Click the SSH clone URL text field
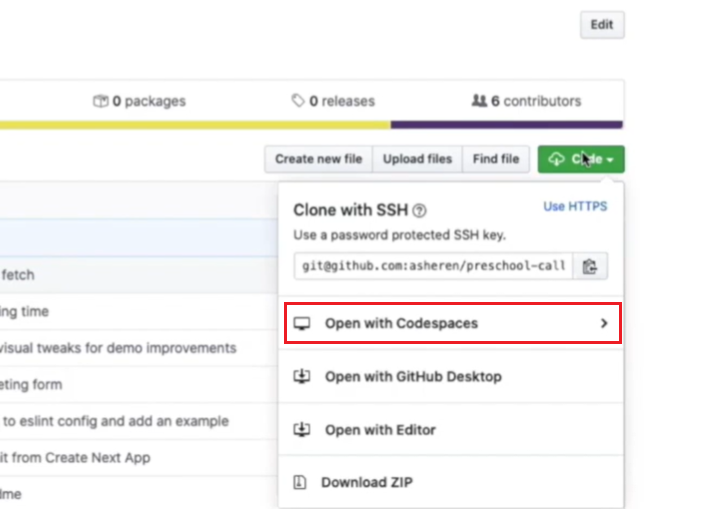Image resolution: width=719 pixels, height=509 pixels. click(433, 266)
